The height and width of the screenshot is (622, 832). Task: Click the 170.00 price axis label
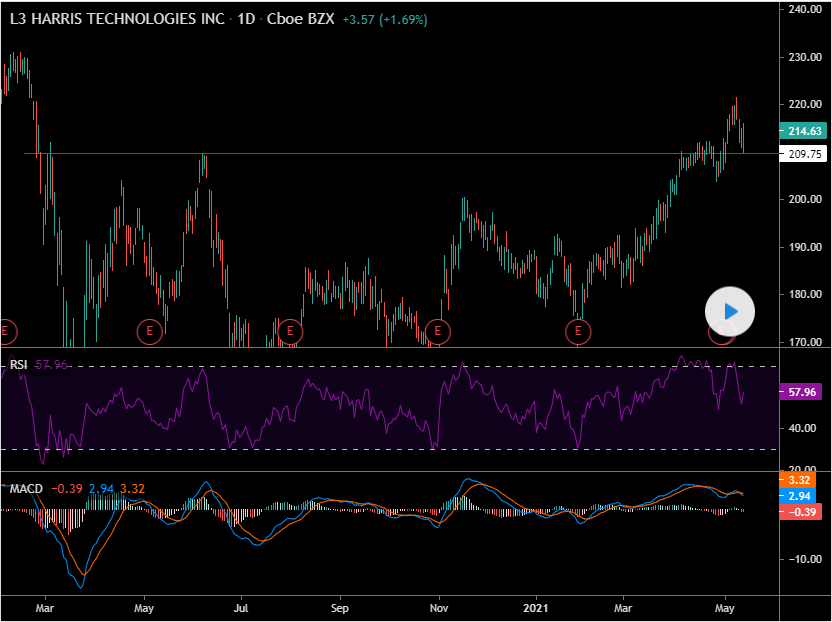click(x=805, y=342)
